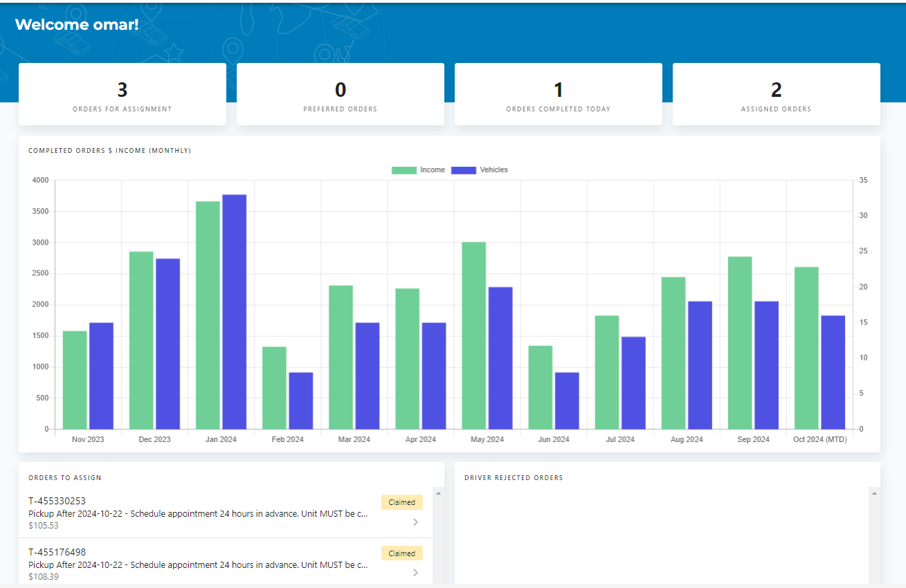Click scroll-up arrow in Orders To Assign list
Image resolution: width=906 pixels, height=588 pixels.
point(438,493)
